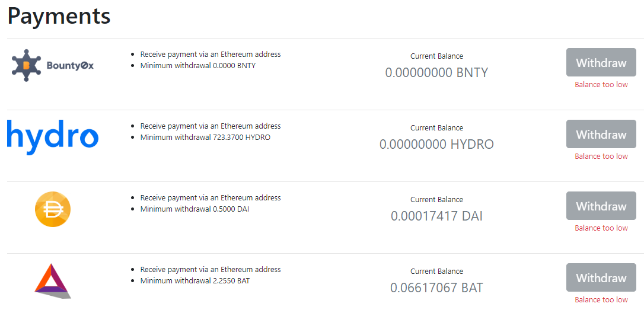Click the Current Balance label above the DAI amount

pyautogui.click(x=436, y=200)
